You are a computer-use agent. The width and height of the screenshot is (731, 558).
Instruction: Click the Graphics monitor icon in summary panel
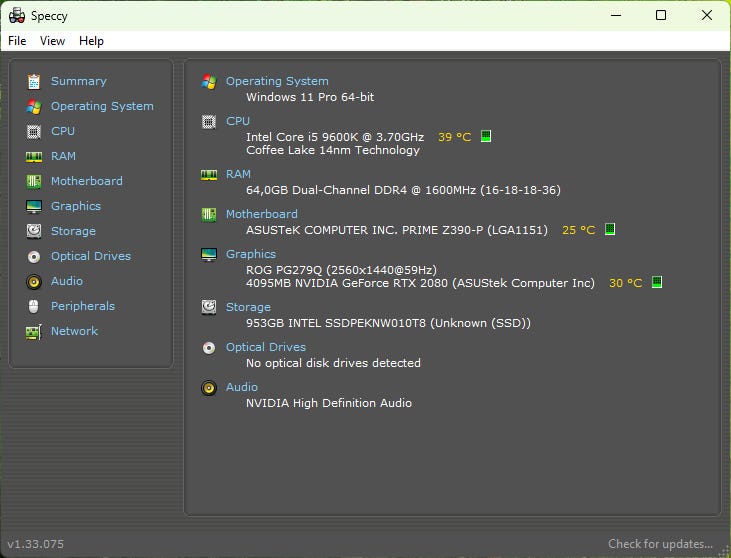coord(209,255)
